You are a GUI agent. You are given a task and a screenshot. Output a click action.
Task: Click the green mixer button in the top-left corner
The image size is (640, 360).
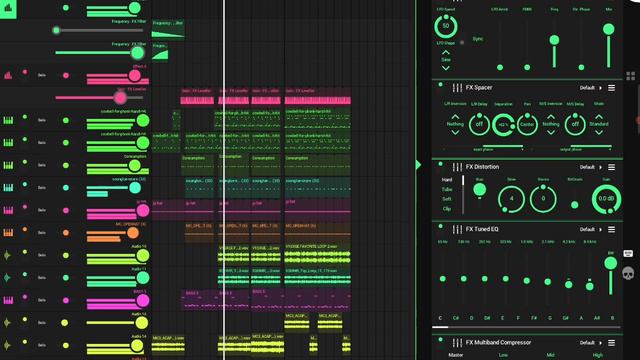point(8,9)
